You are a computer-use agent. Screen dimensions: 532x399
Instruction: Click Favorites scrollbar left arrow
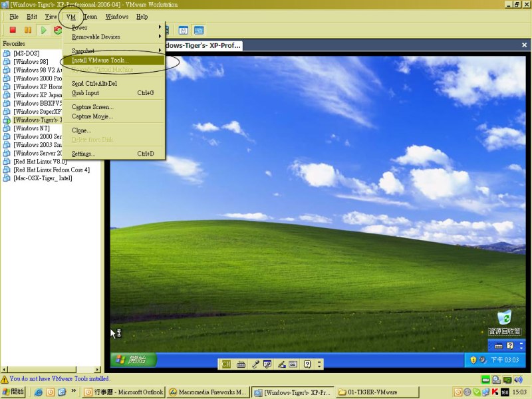[x=4, y=370]
